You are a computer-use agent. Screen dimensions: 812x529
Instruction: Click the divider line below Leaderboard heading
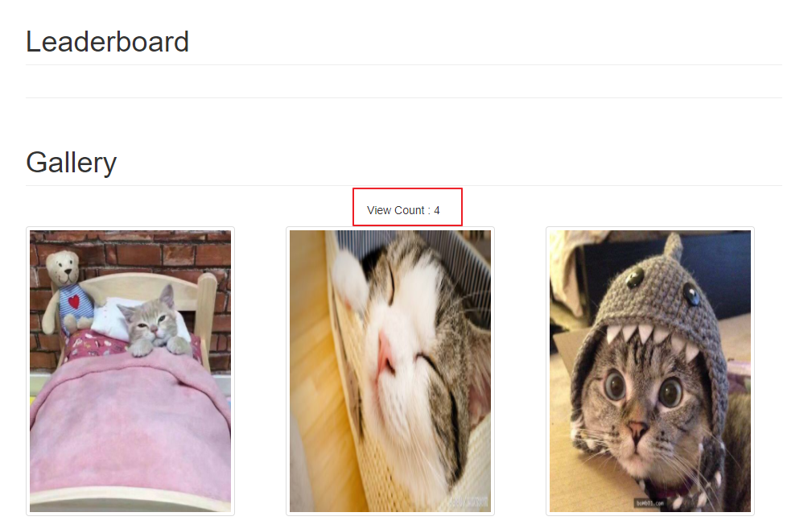pos(404,64)
